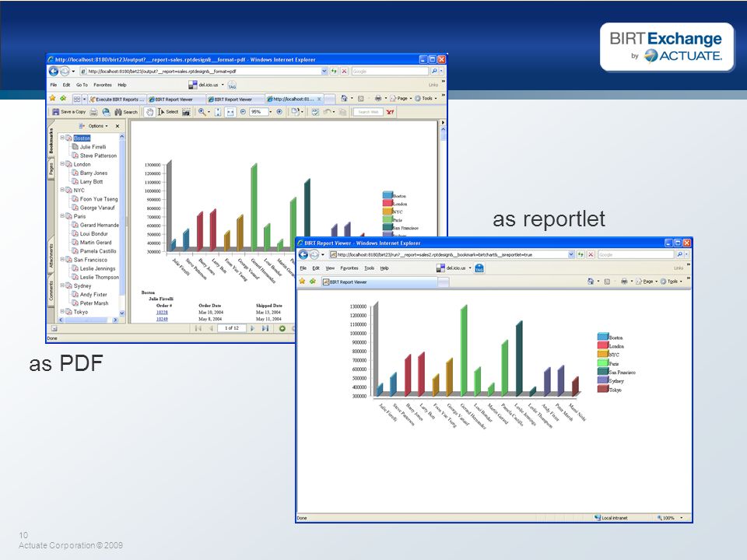Click the magnifier Zoom In tool in PDF toolbar
The height and width of the screenshot is (560, 747).
(202, 112)
